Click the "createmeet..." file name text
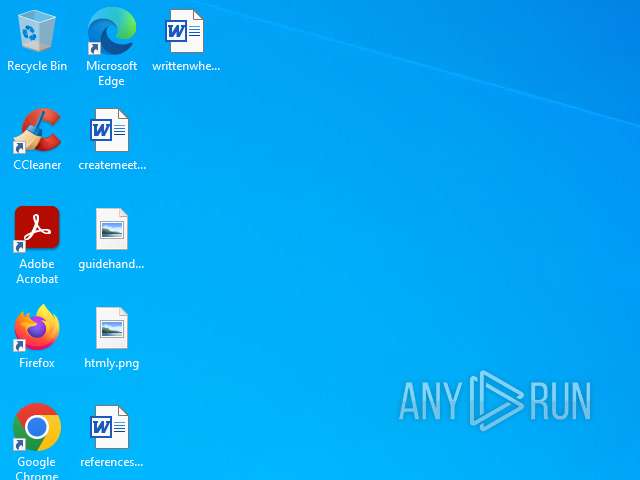640x480 pixels. point(112,165)
